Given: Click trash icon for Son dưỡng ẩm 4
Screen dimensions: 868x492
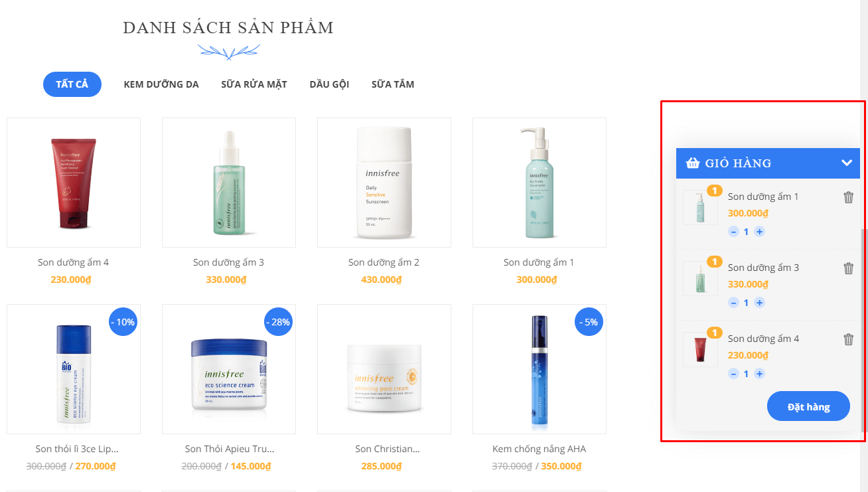Looking at the screenshot, I should click(x=848, y=339).
